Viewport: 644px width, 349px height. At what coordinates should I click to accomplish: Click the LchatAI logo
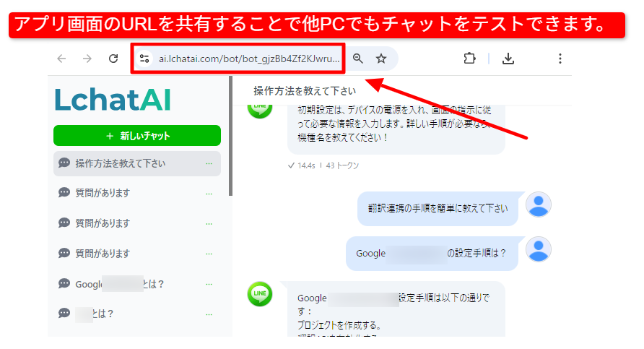pos(113,100)
